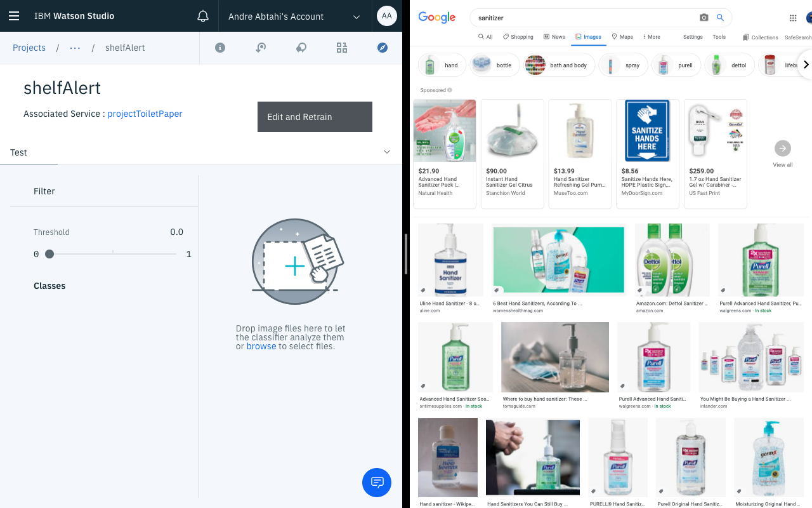This screenshot has height=508, width=812.
Task: Filter images by bottle chip
Action: (495, 65)
